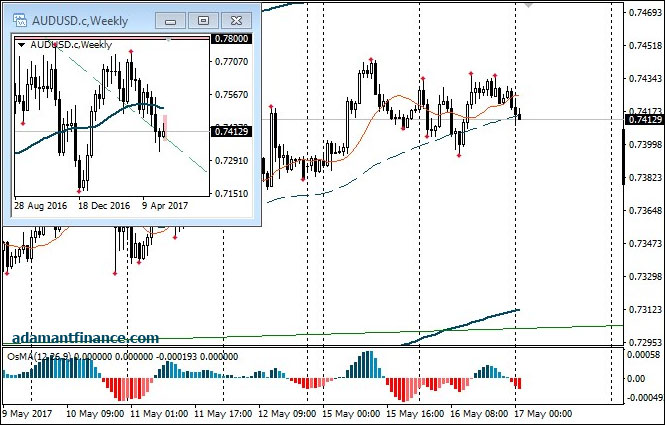Click the 0.77070 label on weekly price axis

(x=232, y=62)
